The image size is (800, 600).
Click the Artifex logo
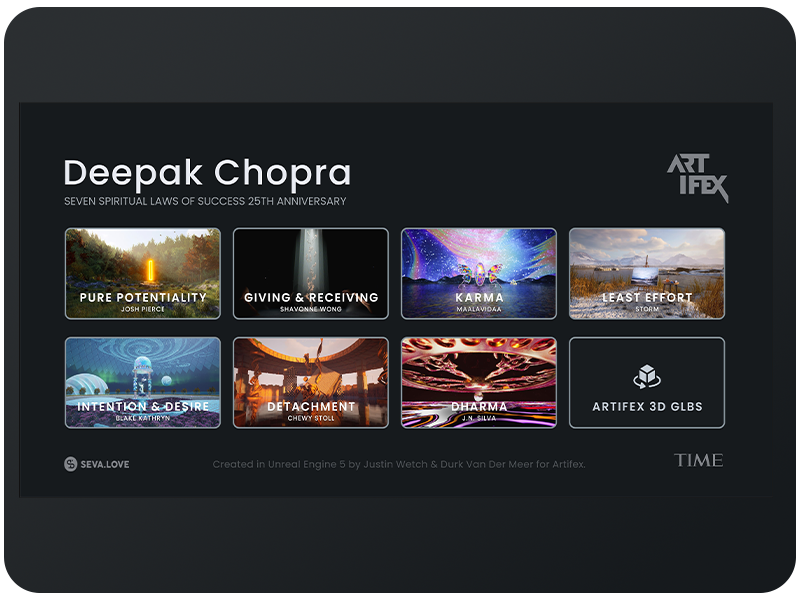(698, 178)
